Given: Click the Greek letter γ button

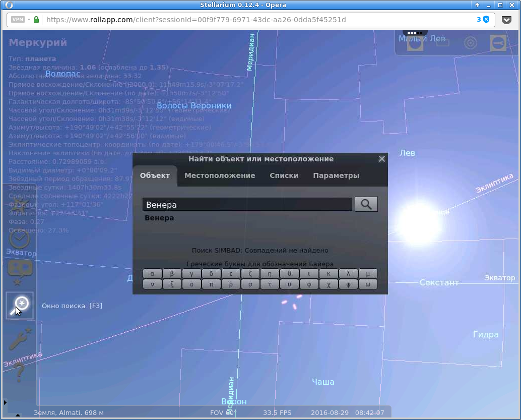Looking at the screenshot, I should click(191, 274).
